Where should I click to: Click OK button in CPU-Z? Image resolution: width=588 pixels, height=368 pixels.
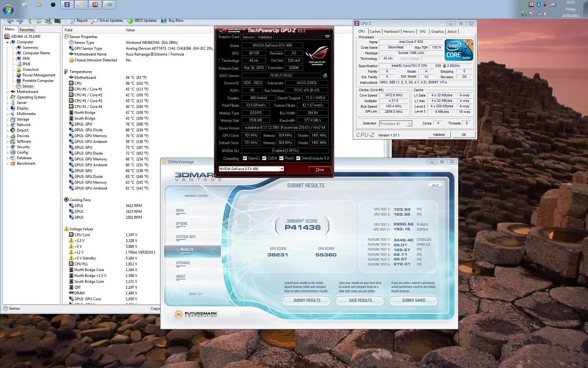click(x=464, y=135)
